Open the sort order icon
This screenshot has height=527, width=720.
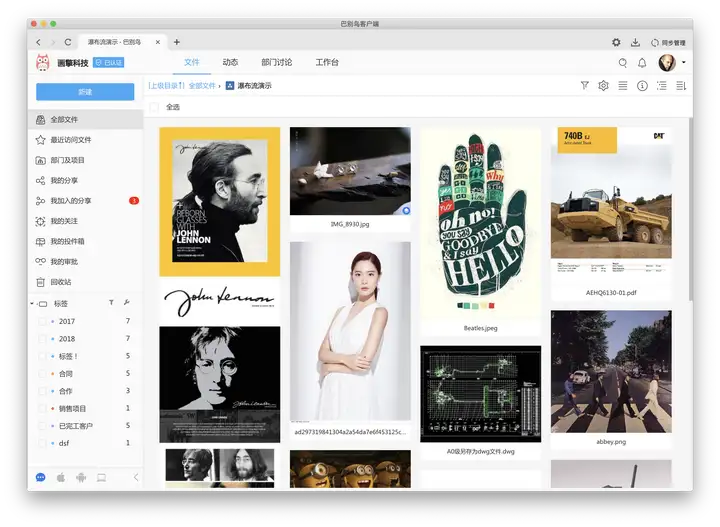681,85
